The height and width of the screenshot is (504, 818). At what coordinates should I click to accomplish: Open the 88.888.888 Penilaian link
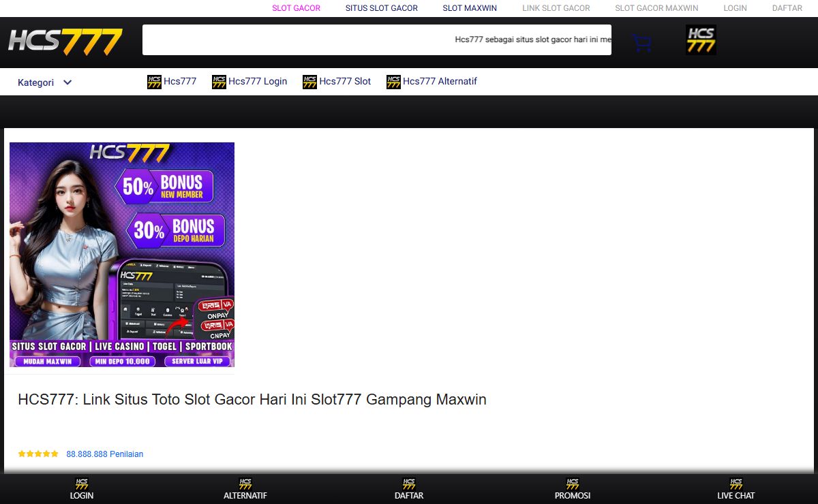point(105,454)
